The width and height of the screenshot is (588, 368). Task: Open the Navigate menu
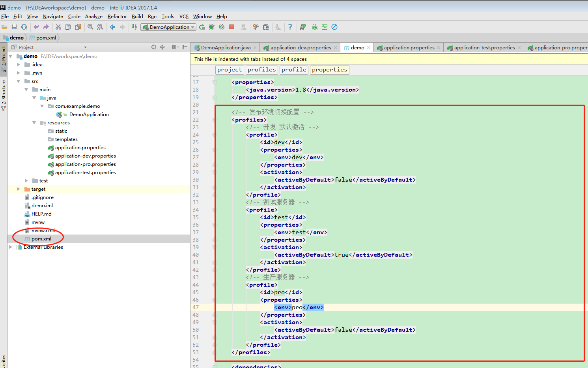53,16
